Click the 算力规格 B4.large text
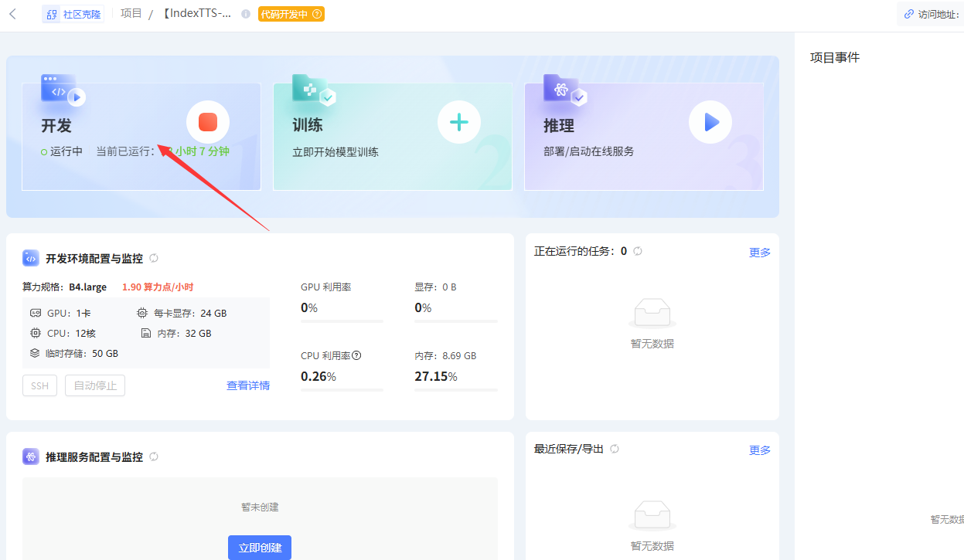The width and height of the screenshot is (964, 560). (65, 287)
